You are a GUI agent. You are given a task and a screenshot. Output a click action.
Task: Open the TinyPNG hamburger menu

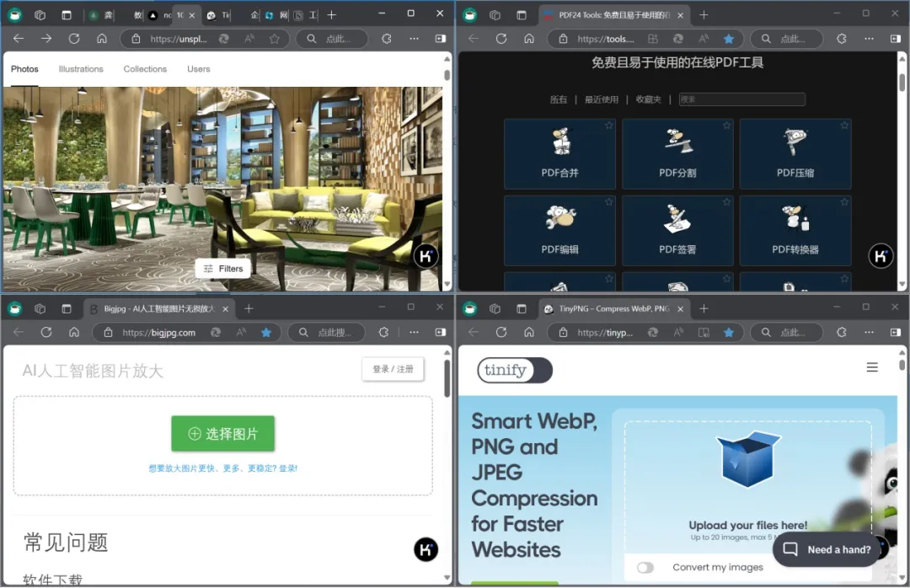click(x=872, y=367)
